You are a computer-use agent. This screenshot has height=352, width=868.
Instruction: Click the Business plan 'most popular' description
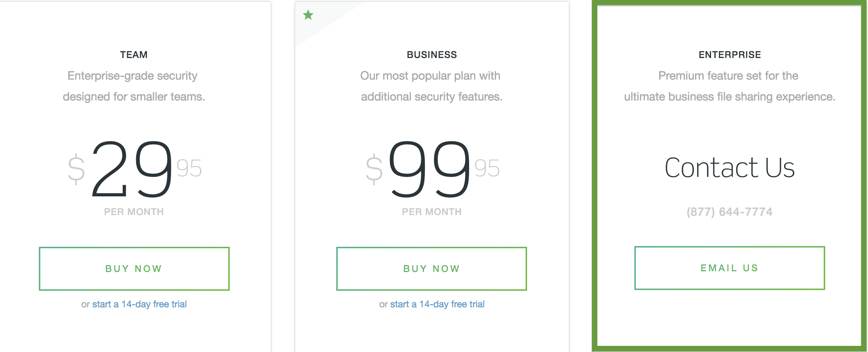pyautogui.click(x=431, y=86)
